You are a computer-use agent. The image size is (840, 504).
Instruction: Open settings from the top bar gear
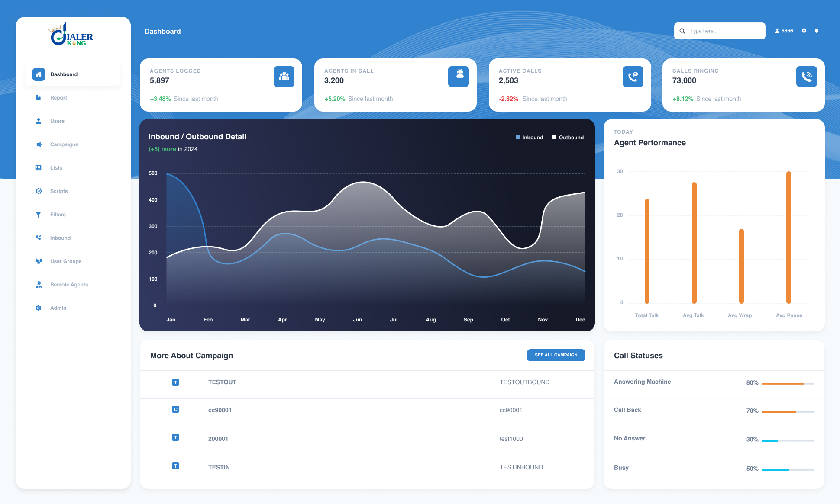point(804,31)
